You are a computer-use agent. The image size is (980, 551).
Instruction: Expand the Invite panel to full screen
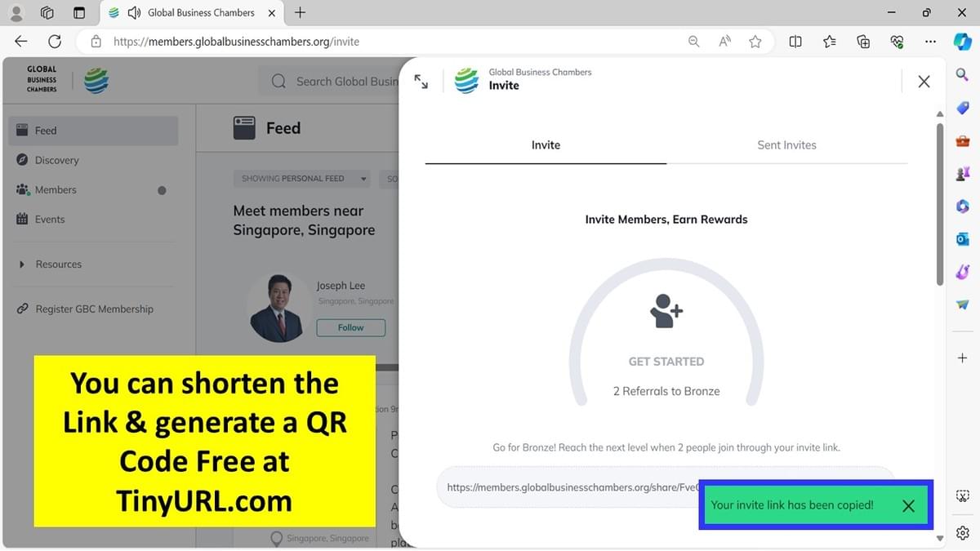[421, 82]
